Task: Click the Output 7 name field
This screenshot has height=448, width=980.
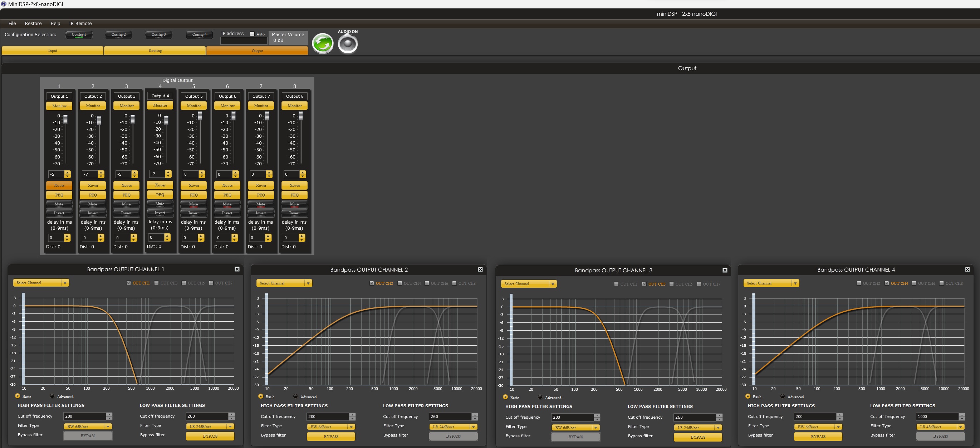Action: coord(261,96)
